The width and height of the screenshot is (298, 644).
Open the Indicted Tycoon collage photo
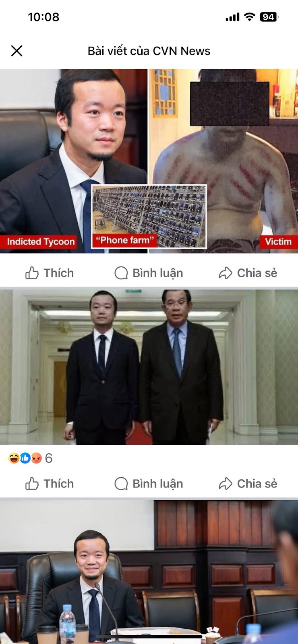pos(149,161)
